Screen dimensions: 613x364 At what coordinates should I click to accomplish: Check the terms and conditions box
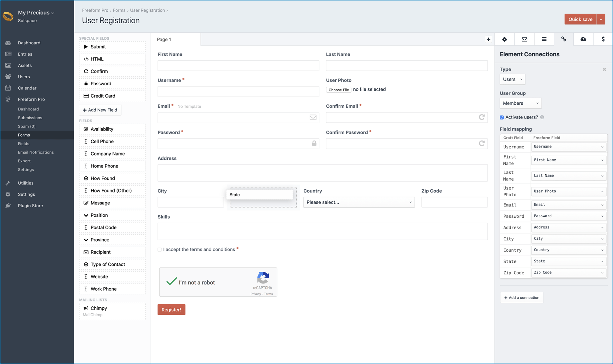pos(160,249)
